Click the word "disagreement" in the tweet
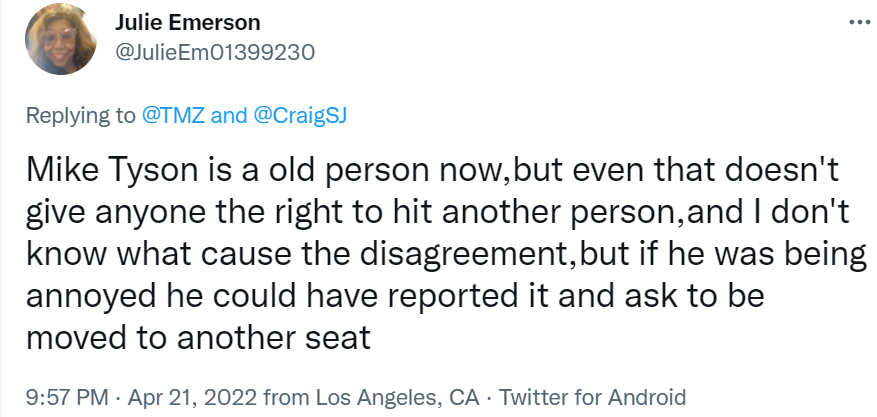Viewport: 877px width, 417px height. [460, 255]
